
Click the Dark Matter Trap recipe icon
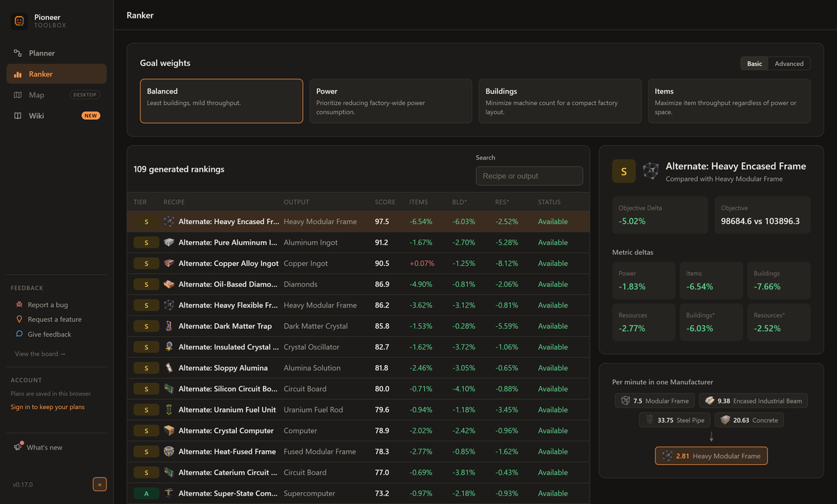point(169,326)
